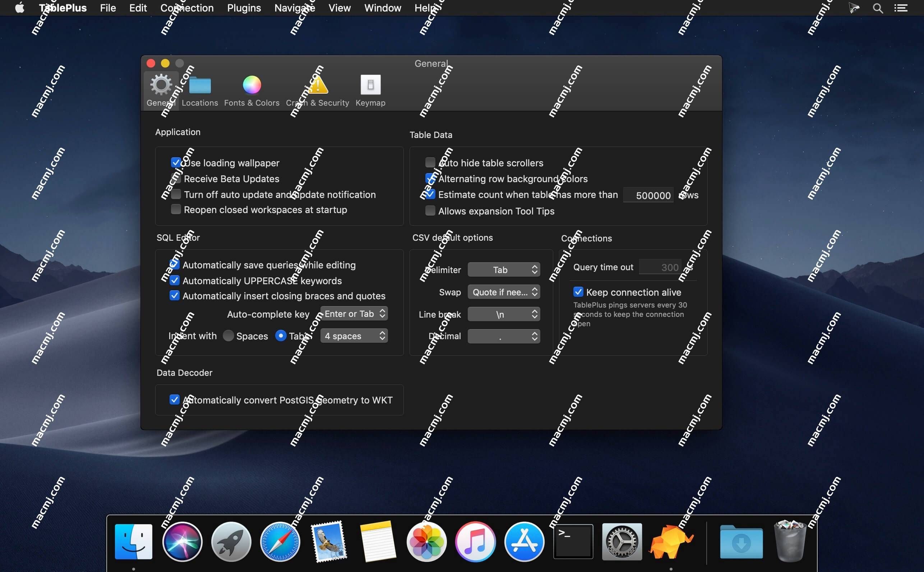Open the Locations settings tab

200,89
